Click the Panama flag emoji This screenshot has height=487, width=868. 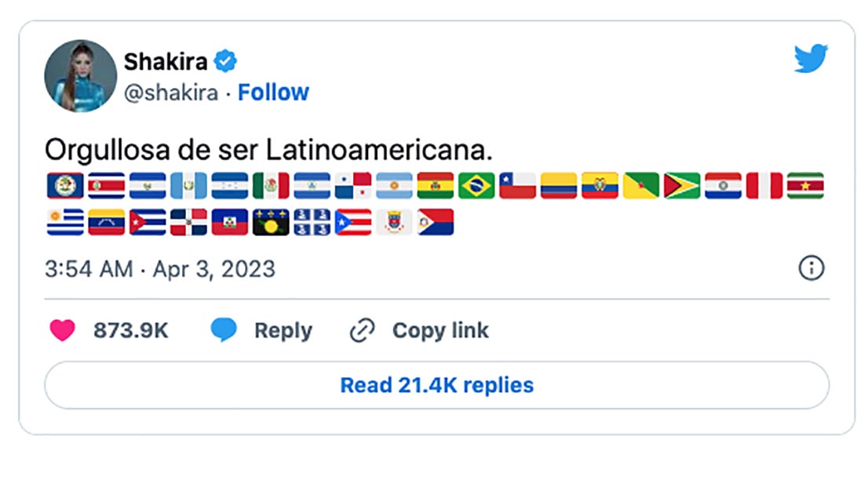tap(353, 186)
